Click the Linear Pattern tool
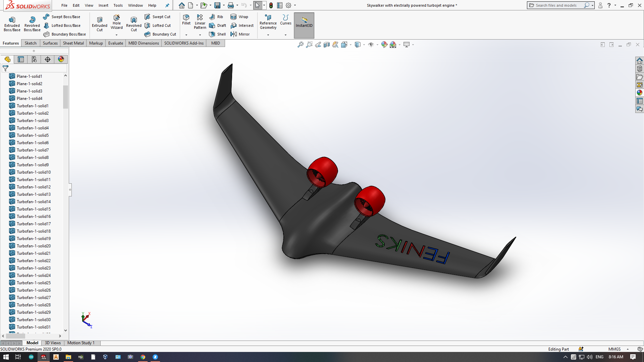The width and height of the screenshot is (644, 362). [200, 22]
